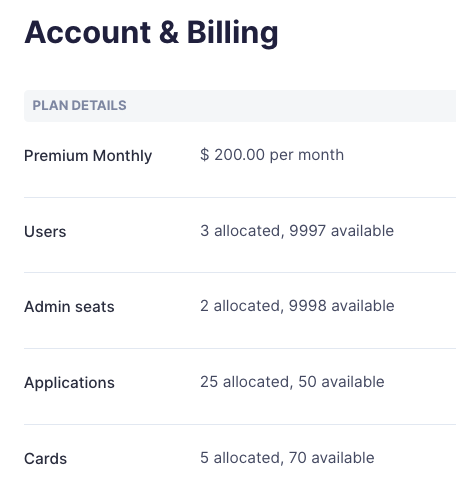Click 3 allocated, 9997 available text
456x491 pixels.
297,231
